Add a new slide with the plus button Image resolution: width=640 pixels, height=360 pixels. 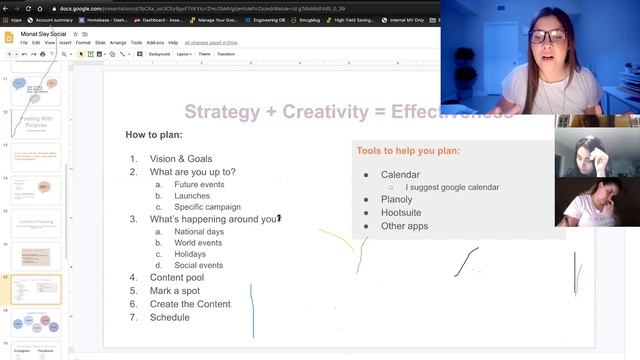pyautogui.click(x=9, y=54)
